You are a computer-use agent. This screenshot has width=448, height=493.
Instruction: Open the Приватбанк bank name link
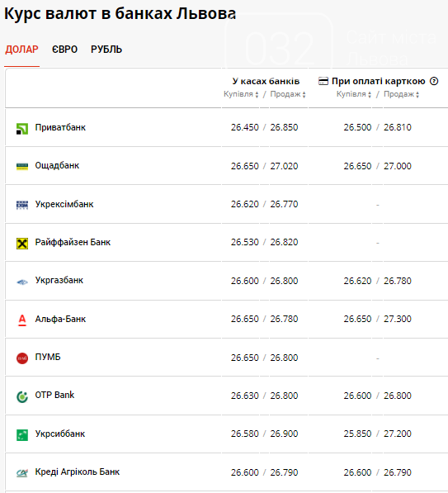[x=60, y=127]
